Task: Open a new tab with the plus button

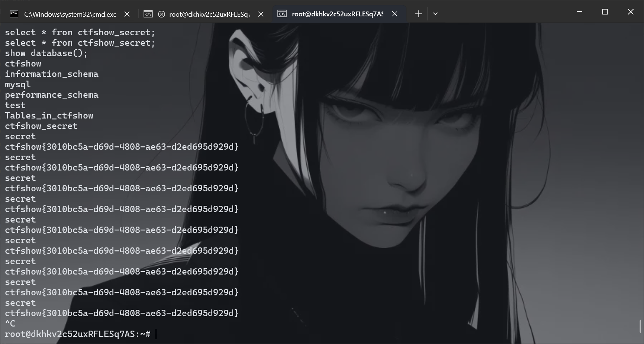Action: tap(418, 14)
